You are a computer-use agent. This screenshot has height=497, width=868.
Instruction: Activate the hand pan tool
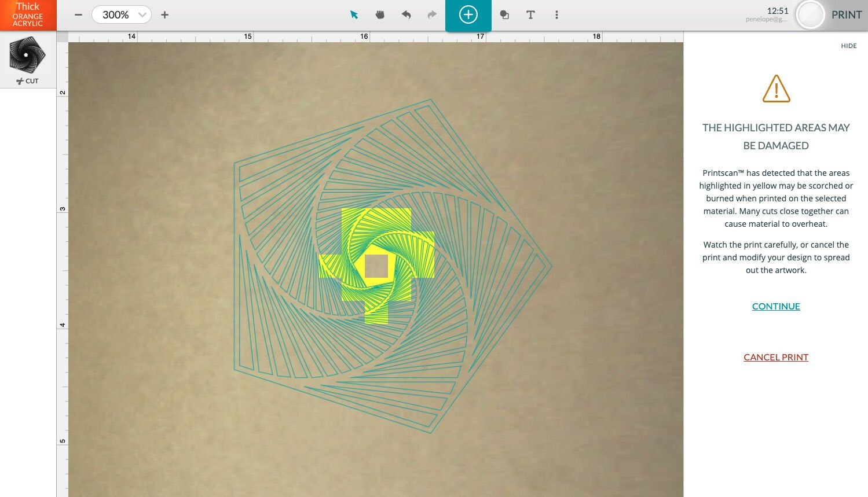tap(380, 15)
